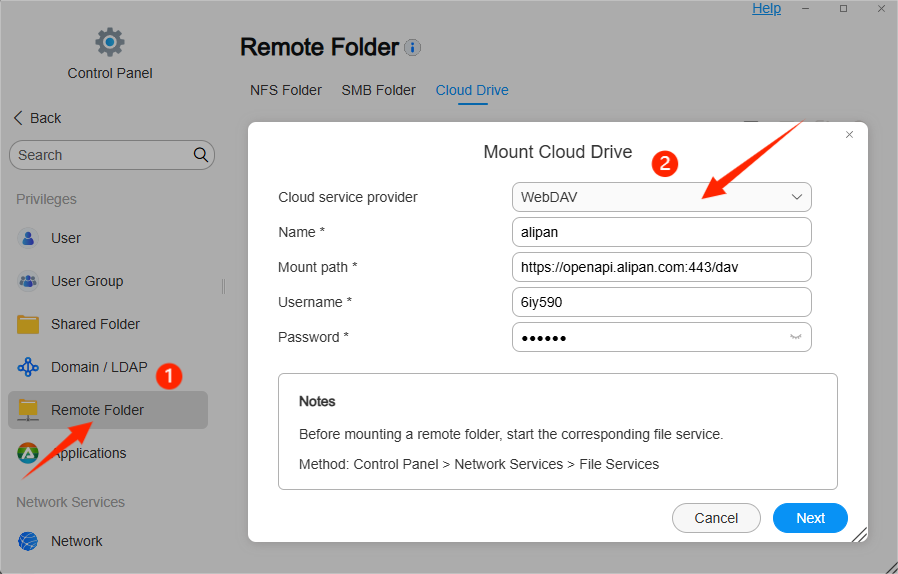Open the Applications entry
Image resolution: width=898 pixels, height=574 pixels.
click(x=108, y=453)
